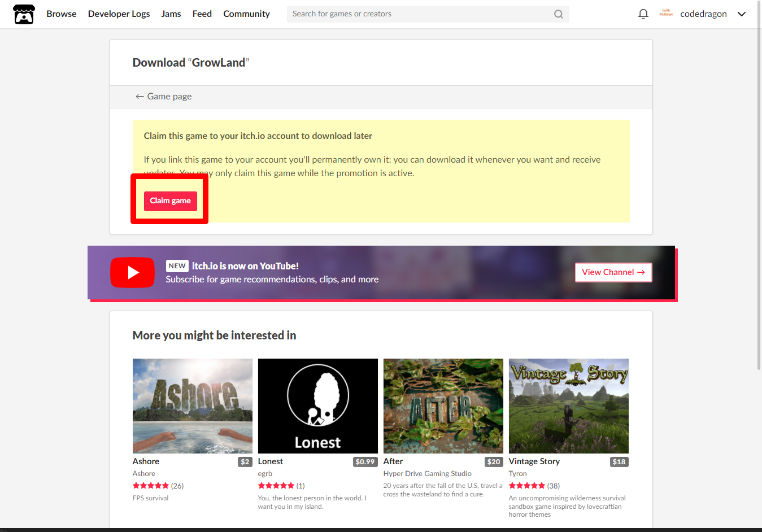Open the egrb author link
The image size is (762, 532).
point(265,474)
